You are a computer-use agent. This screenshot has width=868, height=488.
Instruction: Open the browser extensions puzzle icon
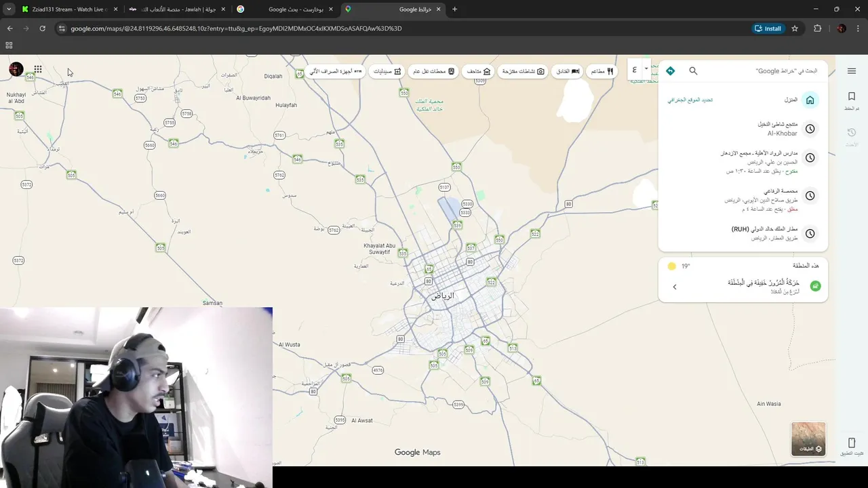coord(817,28)
